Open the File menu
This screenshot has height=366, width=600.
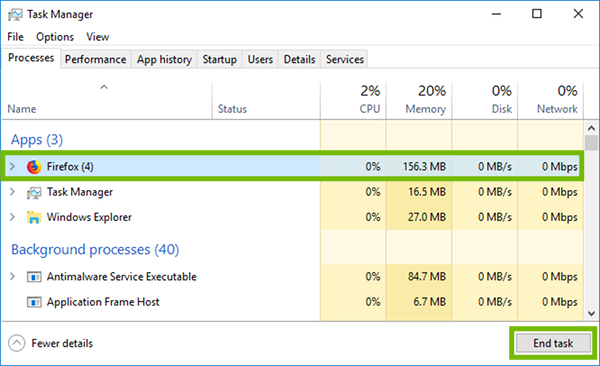click(15, 37)
